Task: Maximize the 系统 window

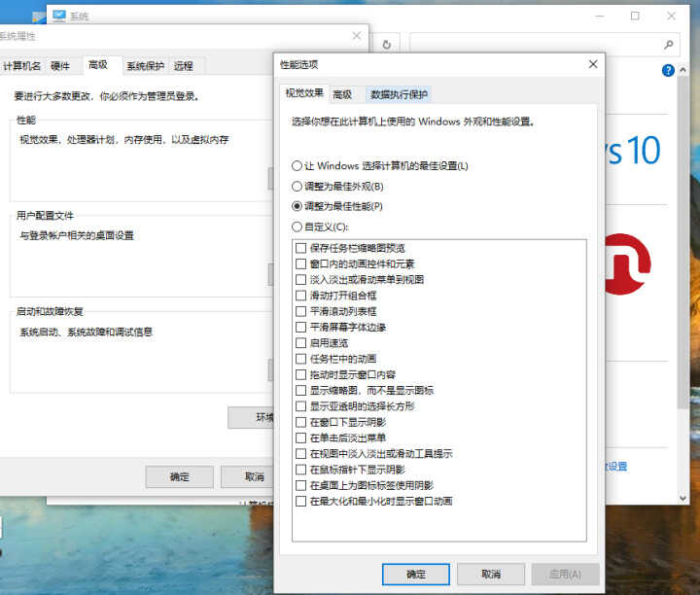Action: (635, 17)
